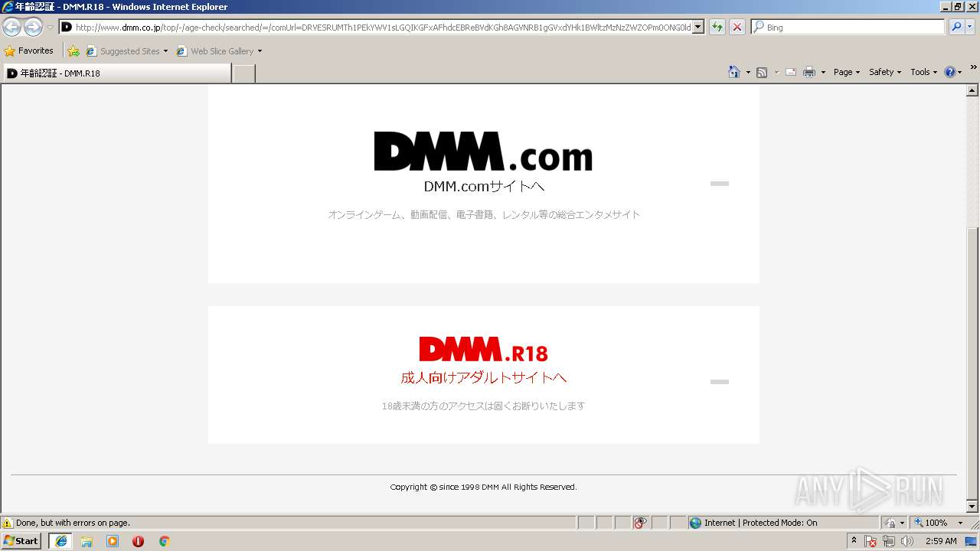Open the Suggested Sites link

[x=126, y=51]
